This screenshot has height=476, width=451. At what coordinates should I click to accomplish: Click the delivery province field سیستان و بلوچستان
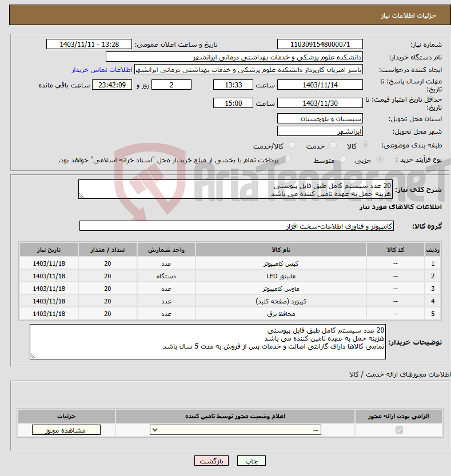pyautogui.click(x=320, y=118)
